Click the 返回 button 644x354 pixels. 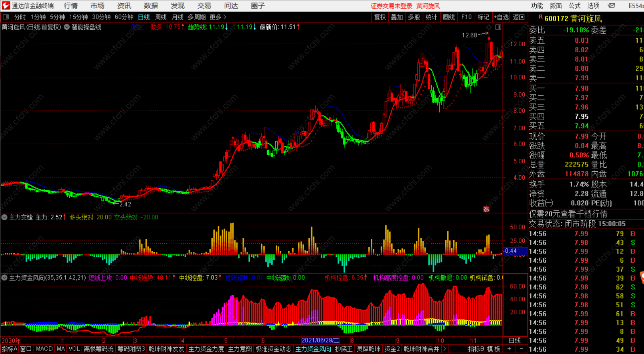518,17
